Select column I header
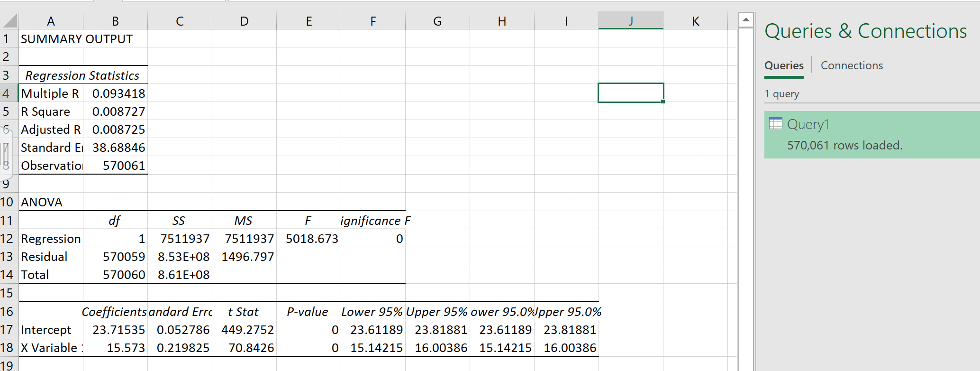980x371 pixels. (x=567, y=21)
